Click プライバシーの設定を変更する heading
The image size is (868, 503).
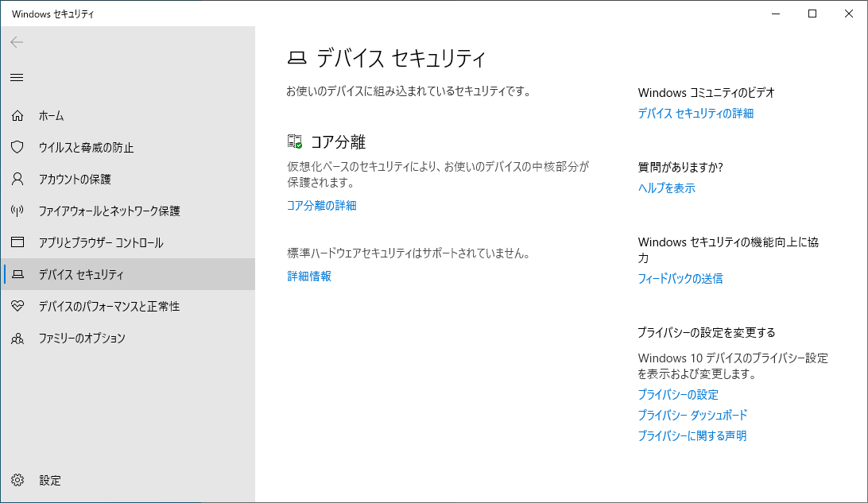[x=707, y=333]
